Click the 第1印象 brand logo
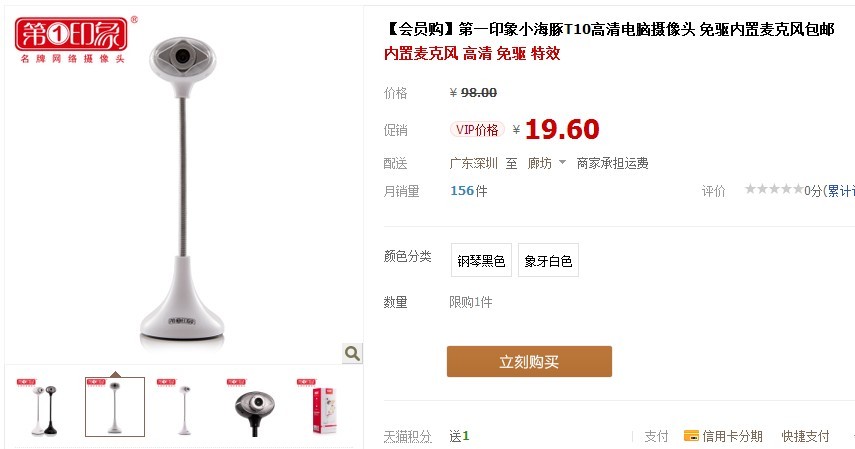Image resolution: width=855 pixels, height=449 pixels. pyautogui.click(x=71, y=40)
